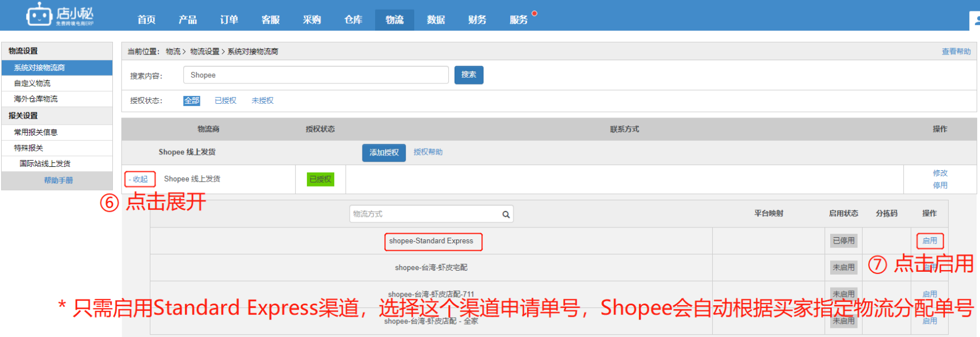Click the 联系方式 column header
This screenshot has height=337, width=980.
[x=624, y=129]
